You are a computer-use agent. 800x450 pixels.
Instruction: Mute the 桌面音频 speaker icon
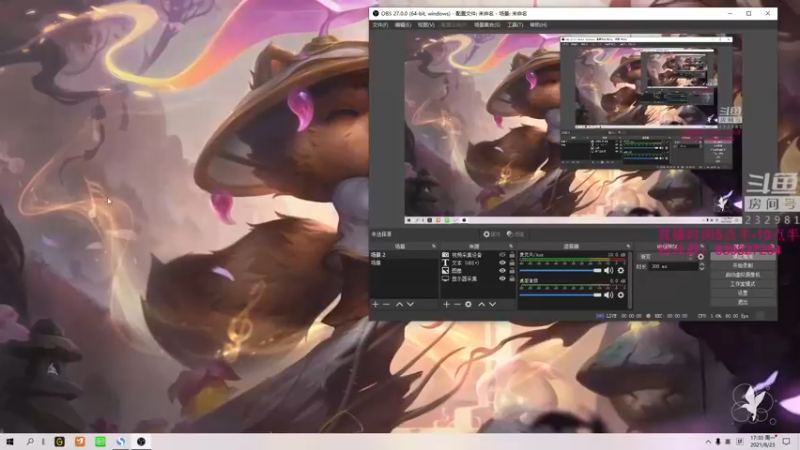[x=609, y=295]
